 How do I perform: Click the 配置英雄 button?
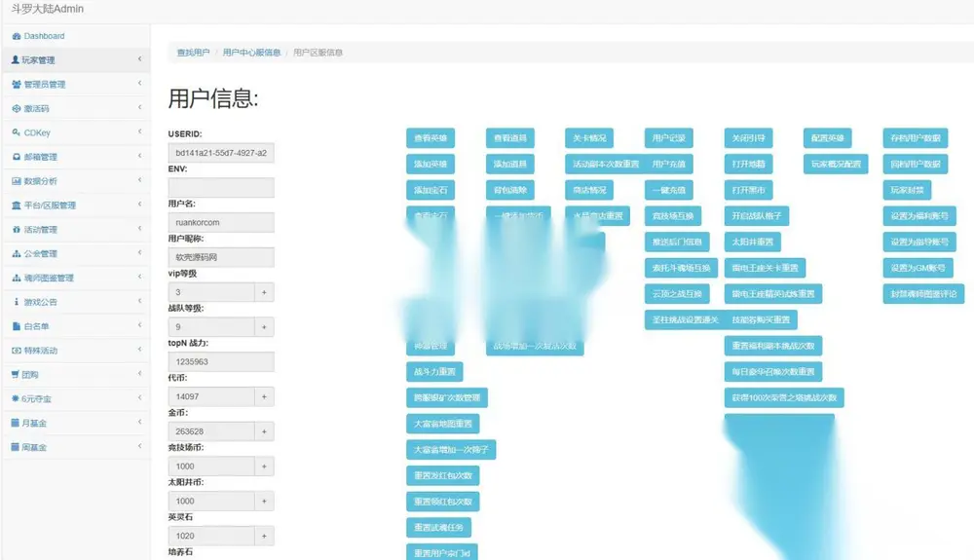coord(827,138)
